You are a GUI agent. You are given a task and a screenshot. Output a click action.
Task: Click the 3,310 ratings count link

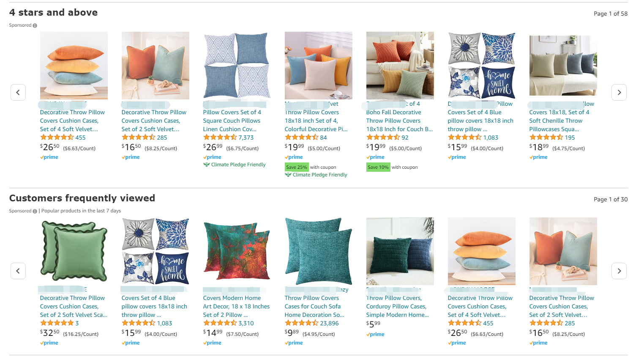[246, 323]
